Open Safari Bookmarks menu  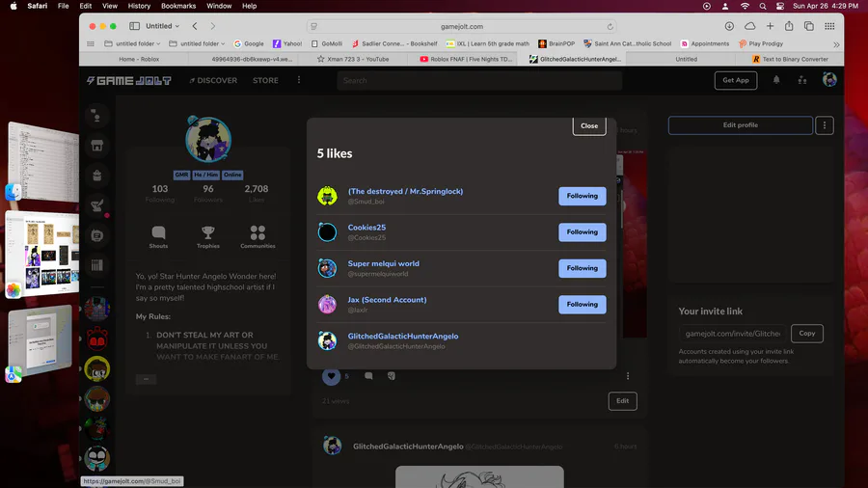[178, 6]
